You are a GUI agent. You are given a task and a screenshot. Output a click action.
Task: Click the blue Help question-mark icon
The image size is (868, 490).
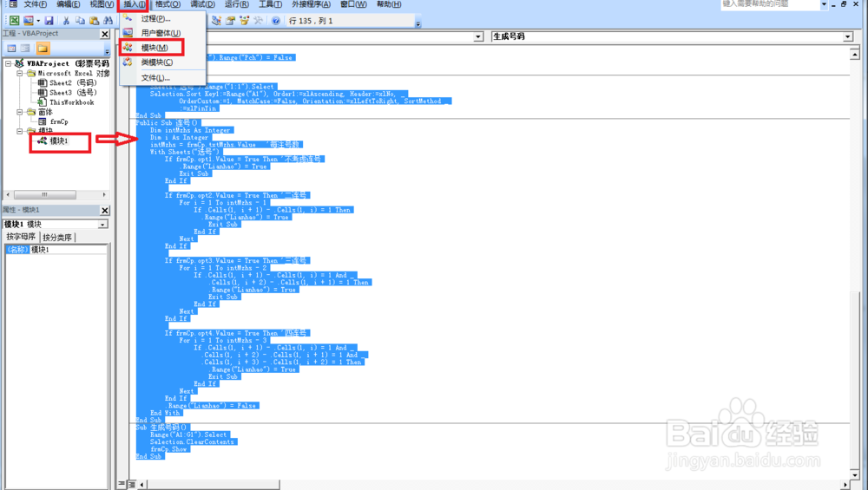(x=276, y=21)
